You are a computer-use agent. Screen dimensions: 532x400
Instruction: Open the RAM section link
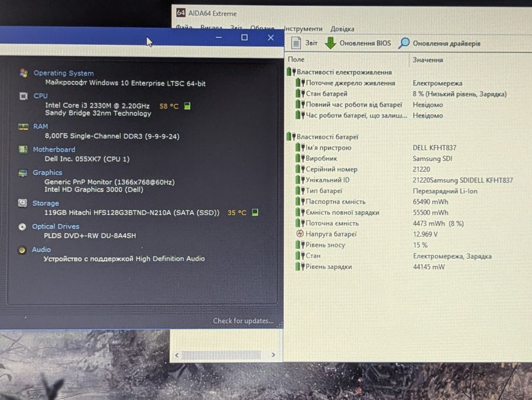pyautogui.click(x=40, y=126)
